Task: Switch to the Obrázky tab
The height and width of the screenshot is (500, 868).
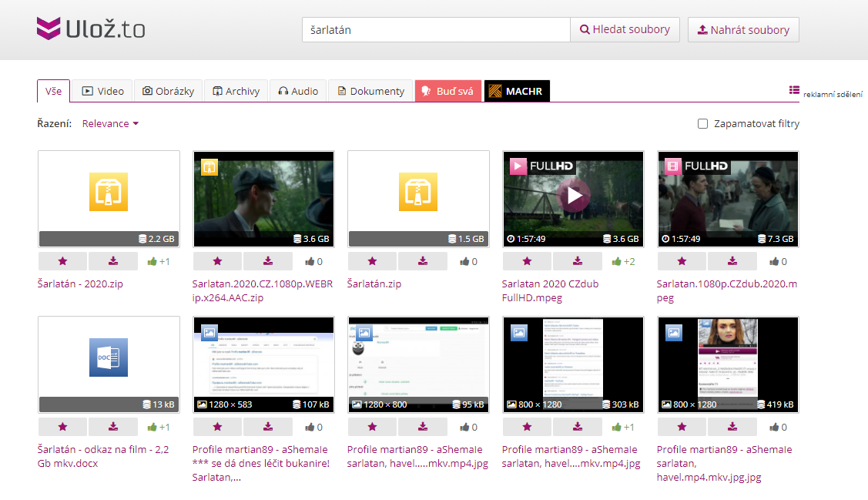Action: pyautogui.click(x=169, y=91)
